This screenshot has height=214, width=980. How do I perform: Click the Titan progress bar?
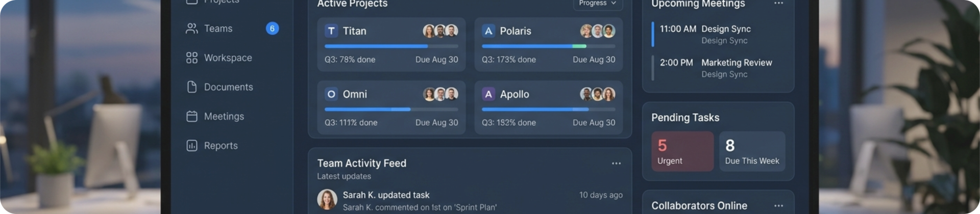coord(391,46)
